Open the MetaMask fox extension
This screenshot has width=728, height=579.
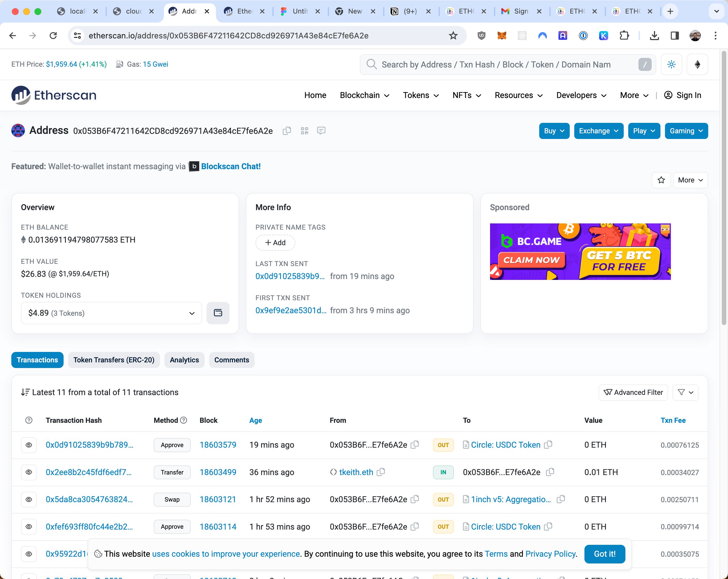pos(502,35)
